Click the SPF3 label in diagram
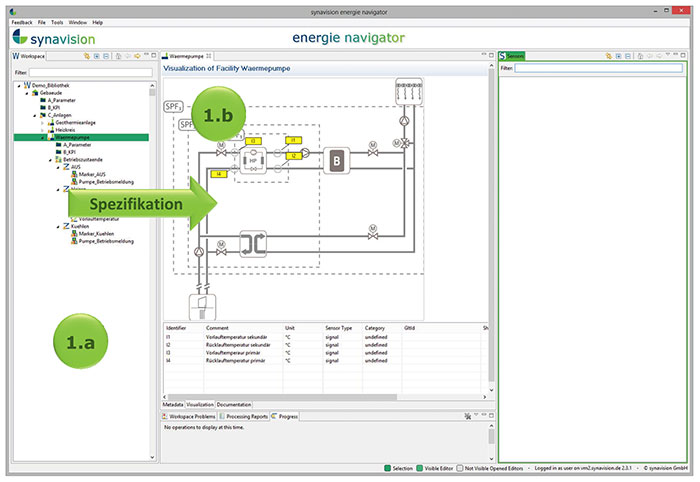The width and height of the screenshot is (700, 482). pyautogui.click(x=173, y=107)
